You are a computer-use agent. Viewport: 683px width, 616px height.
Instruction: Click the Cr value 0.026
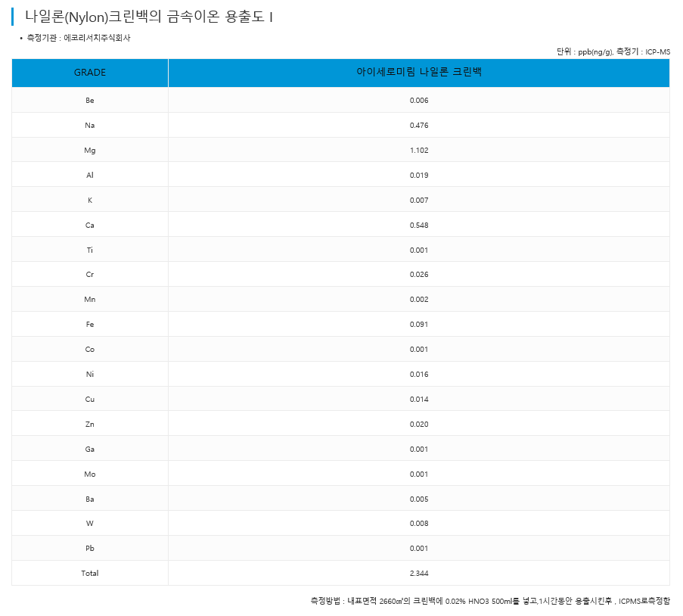tap(418, 274)
